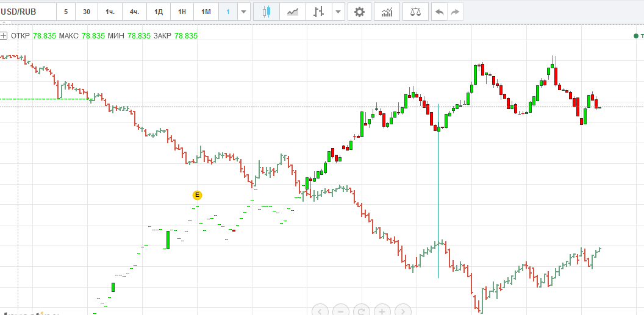The width and height of the screenshot is (644, 315).
Task: Undo the last chart action
Action: pyautogui.click(x=440, y=12)
